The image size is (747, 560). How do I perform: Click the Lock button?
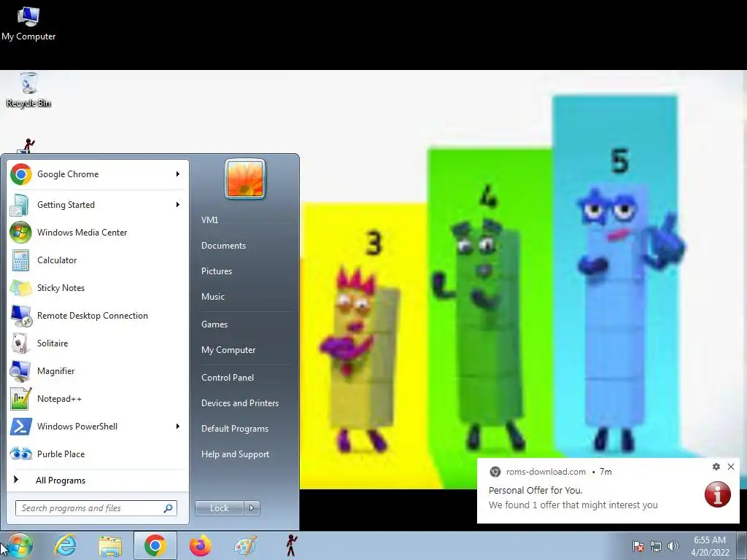click(x=219, y=508)
